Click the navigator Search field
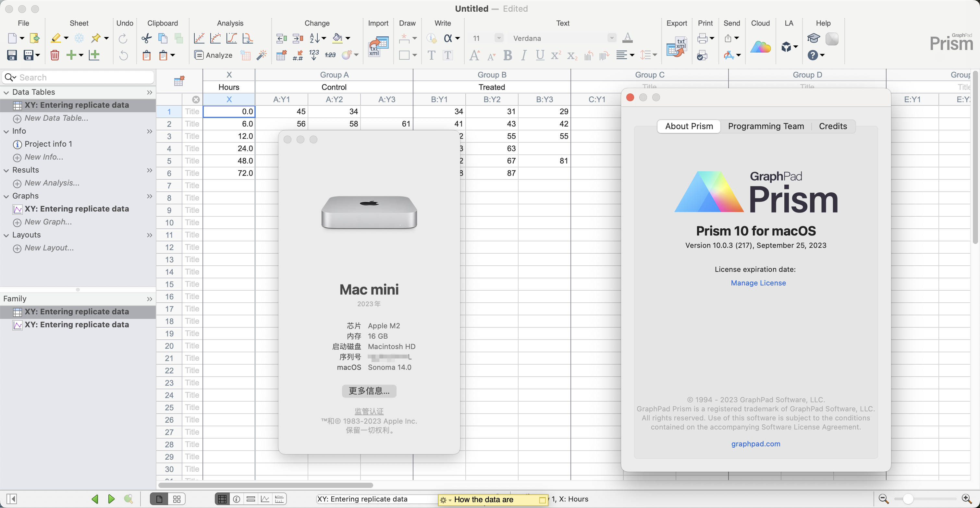980x508 pixels. [79, 78]
